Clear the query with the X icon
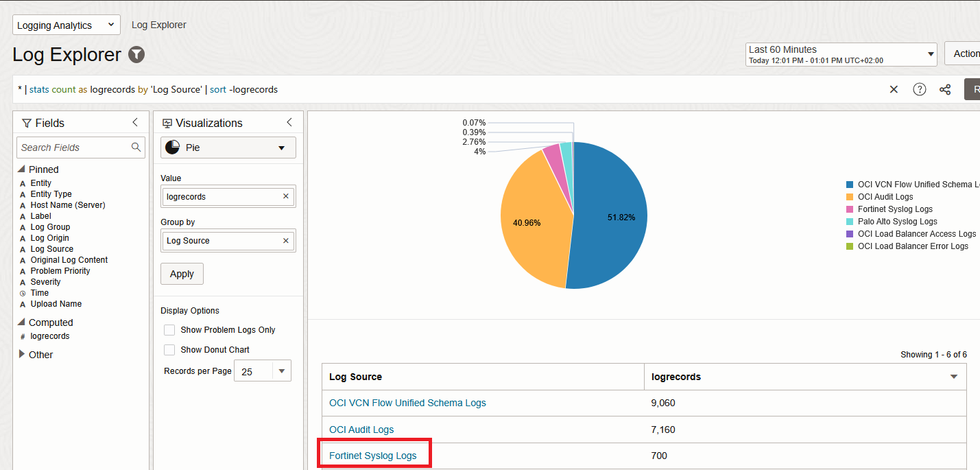 tap(894, 89)
